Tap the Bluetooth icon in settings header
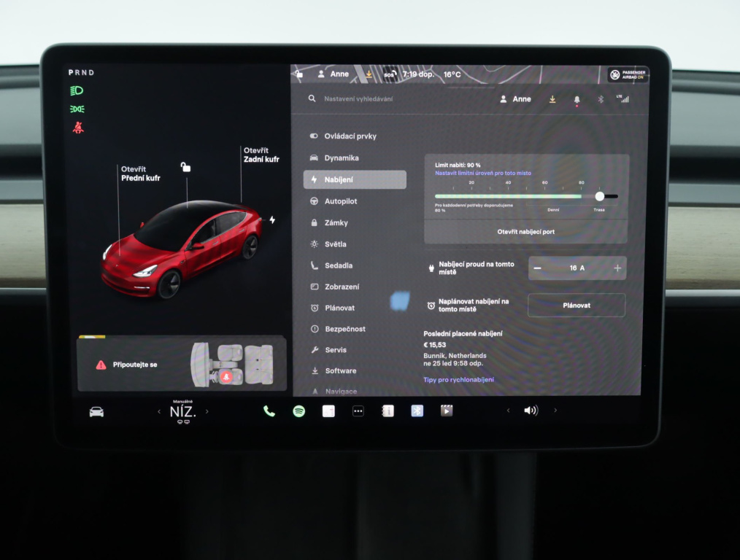Screen dimensions: 740x560 tap(601, 99)
